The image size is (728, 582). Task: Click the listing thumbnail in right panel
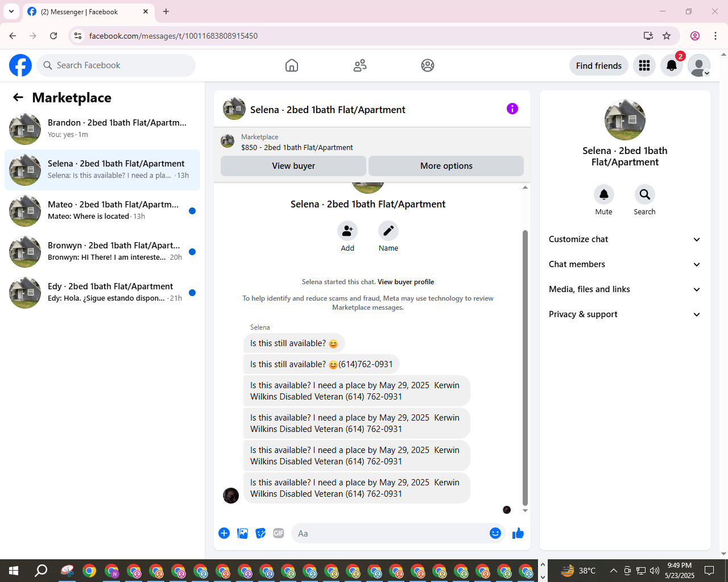click(x=625, y=120)
